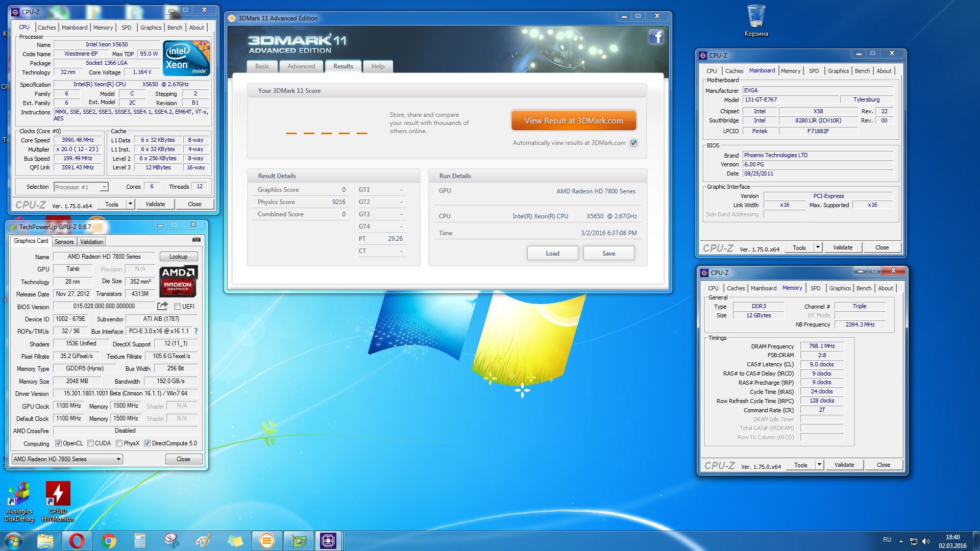Toggle the PhysX checkbox
This screenshot has width=980, height=551.
pyautogui.click(x=119, y=443)
